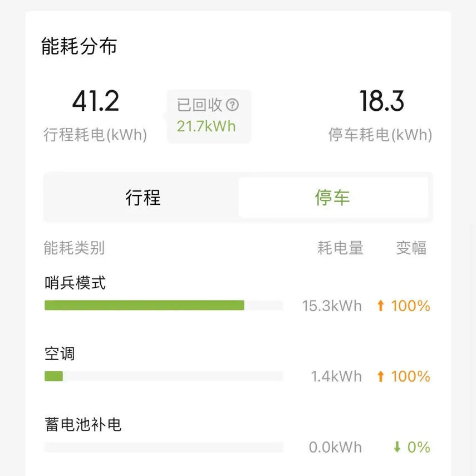Select the orange up arrow beside 哨兵模式 100%

coord(380,306)
